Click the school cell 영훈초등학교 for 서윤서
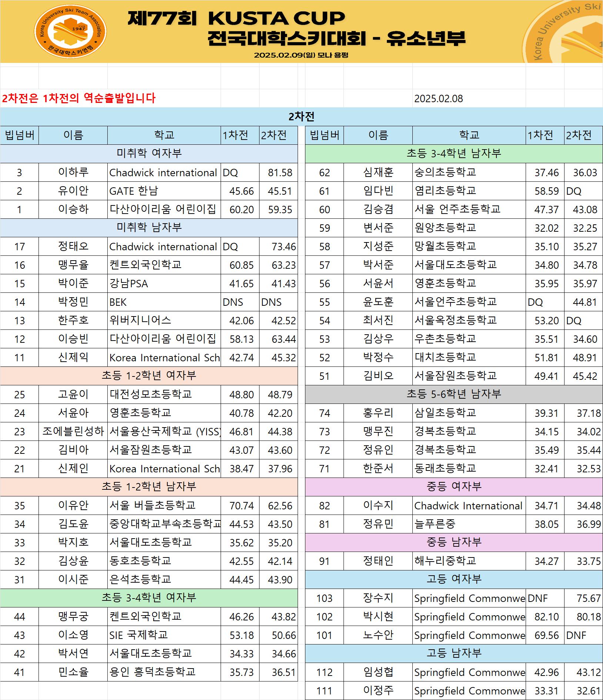 pyautogui.click(x=469, y=283)
